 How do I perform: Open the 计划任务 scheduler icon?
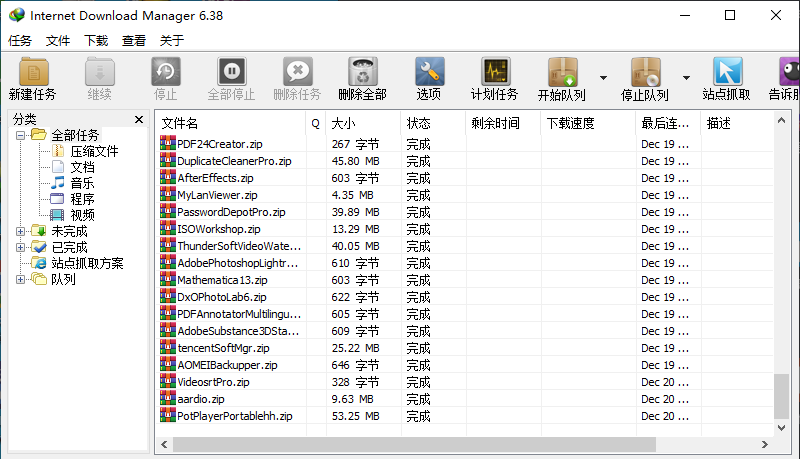495,73
